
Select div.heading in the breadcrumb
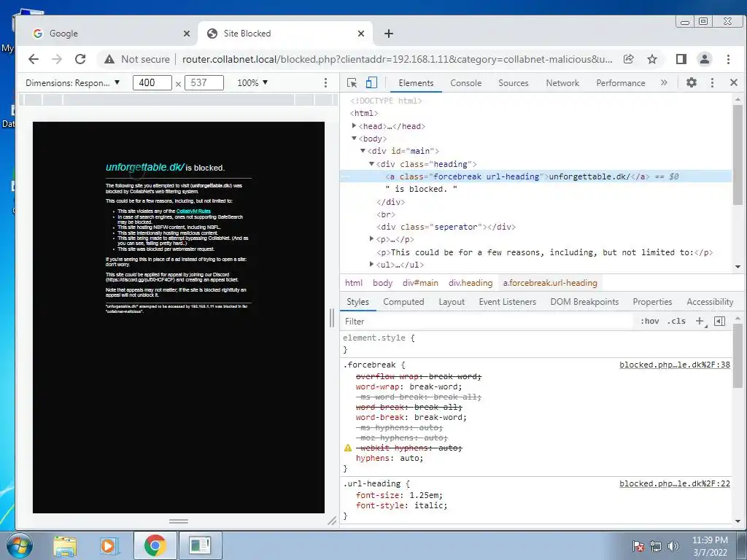471,283
